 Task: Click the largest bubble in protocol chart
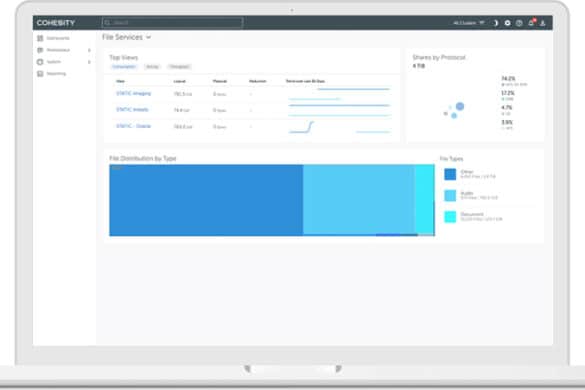click(x=460, y=107)
